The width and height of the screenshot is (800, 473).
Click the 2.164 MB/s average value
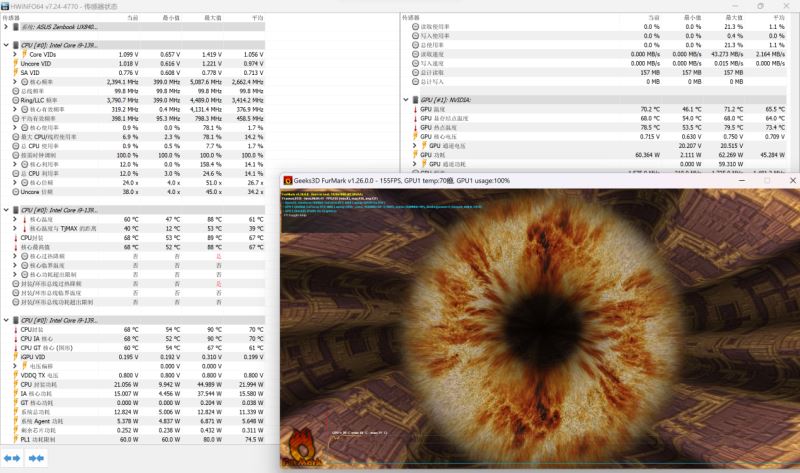click(770, 54)
